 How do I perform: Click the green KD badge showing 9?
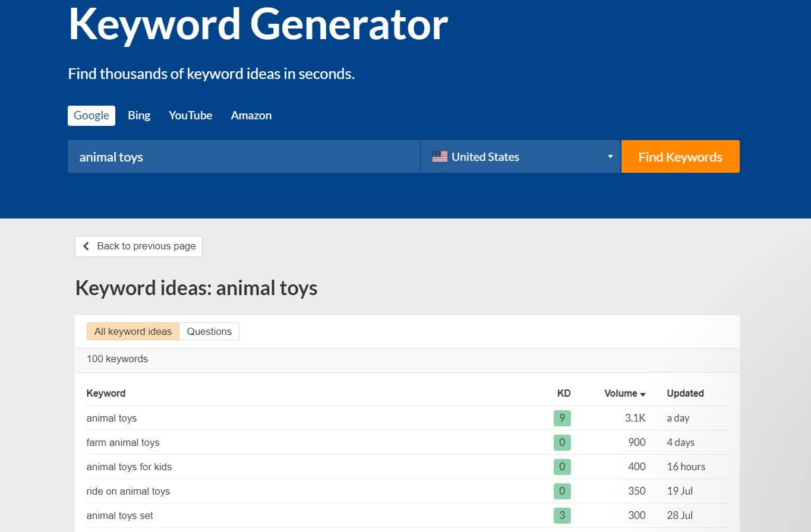(562, 418)
